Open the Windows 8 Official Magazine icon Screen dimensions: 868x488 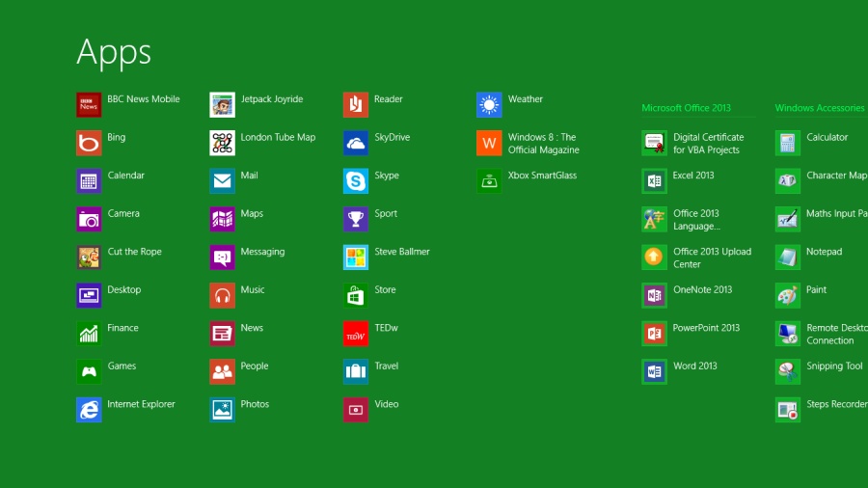coord(489,143)
